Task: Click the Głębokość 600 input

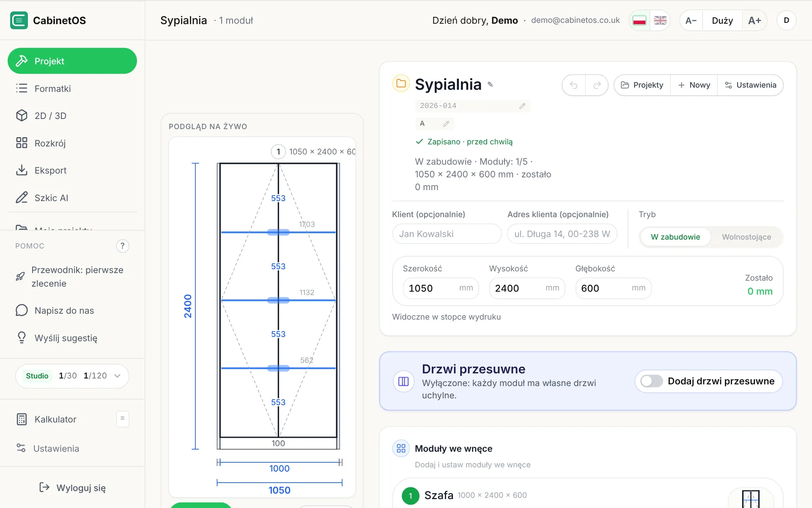Action: [613, 288]
